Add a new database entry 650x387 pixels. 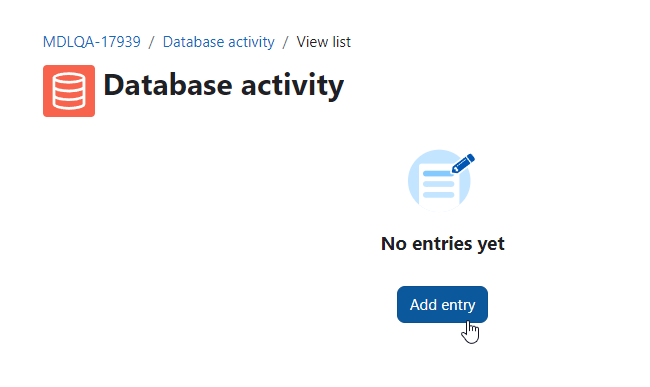442,305
